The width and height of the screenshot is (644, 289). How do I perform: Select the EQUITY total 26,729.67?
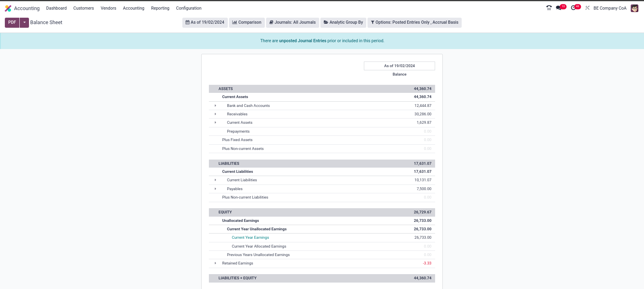coord(422,212)
